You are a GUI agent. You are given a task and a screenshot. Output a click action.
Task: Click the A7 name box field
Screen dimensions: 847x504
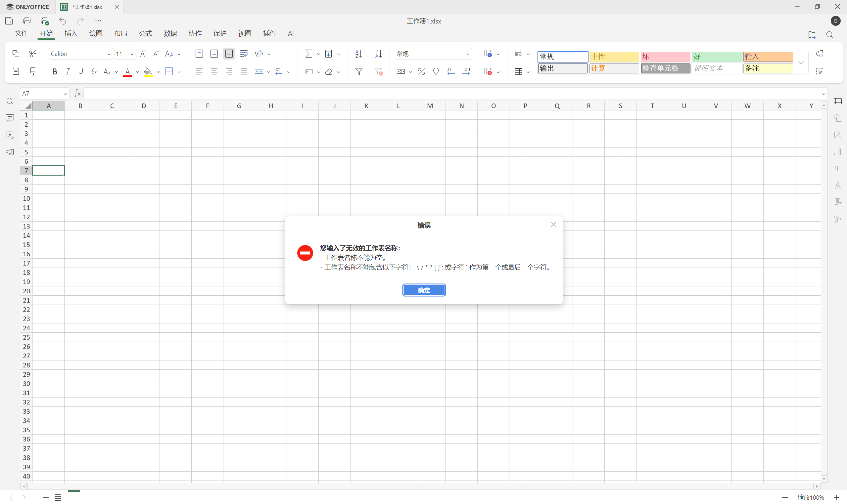point(41,93)
